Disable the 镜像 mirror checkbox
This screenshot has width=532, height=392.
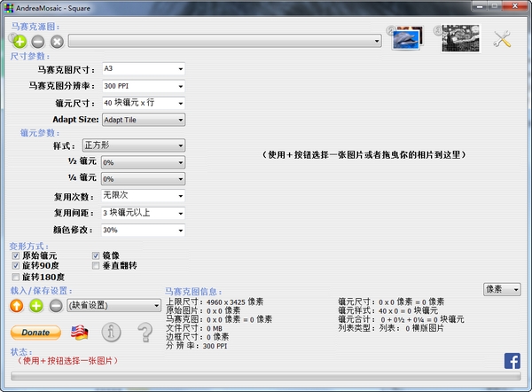pos(96,255)
